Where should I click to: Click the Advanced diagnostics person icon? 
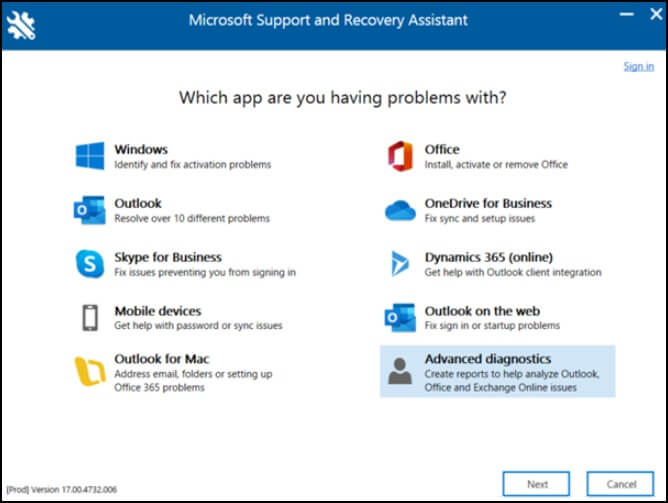tap(400, 371)
